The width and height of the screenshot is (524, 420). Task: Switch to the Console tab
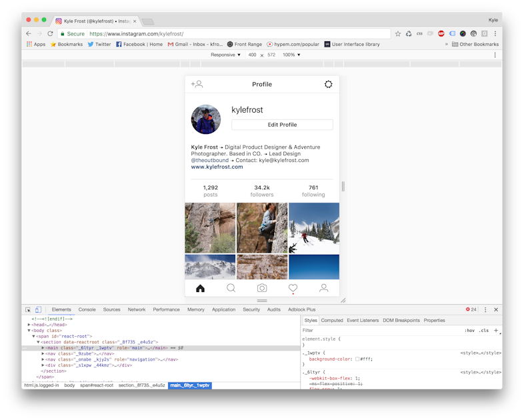(87, 309)
